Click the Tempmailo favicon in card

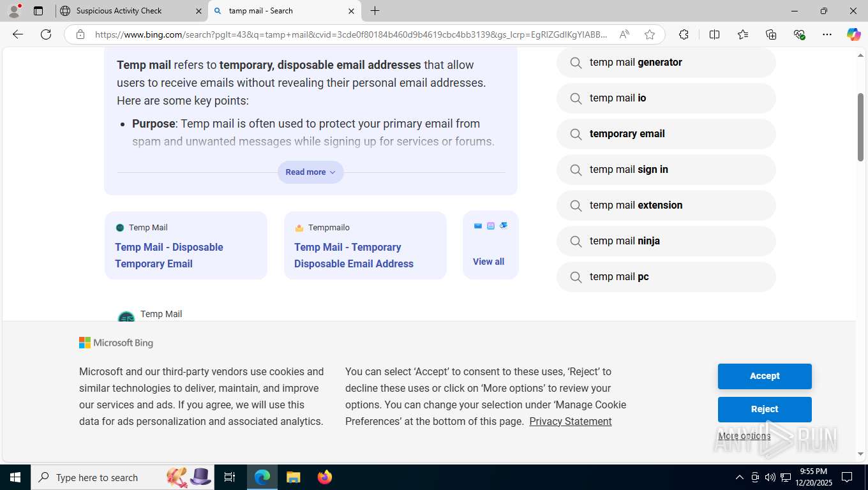point(299,228)
